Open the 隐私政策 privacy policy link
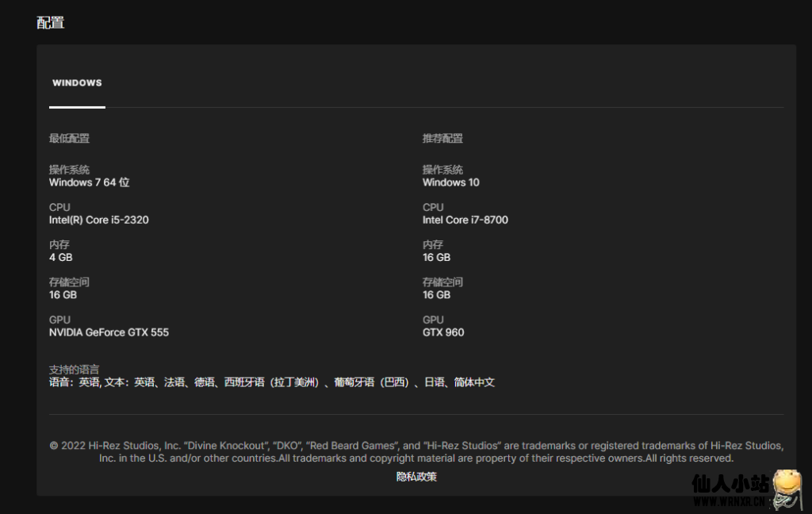Screen dimensions: 812x514 click(416, 477)
